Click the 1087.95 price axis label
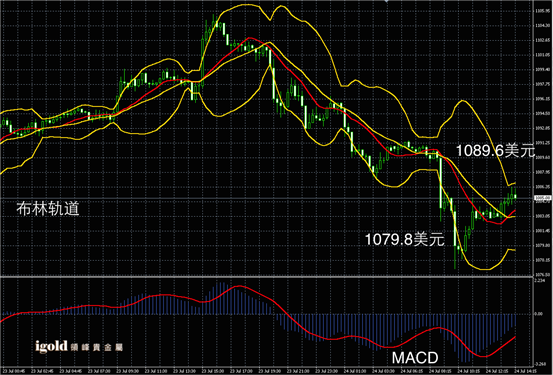This screenshot has width=553, height=375. 542,172
